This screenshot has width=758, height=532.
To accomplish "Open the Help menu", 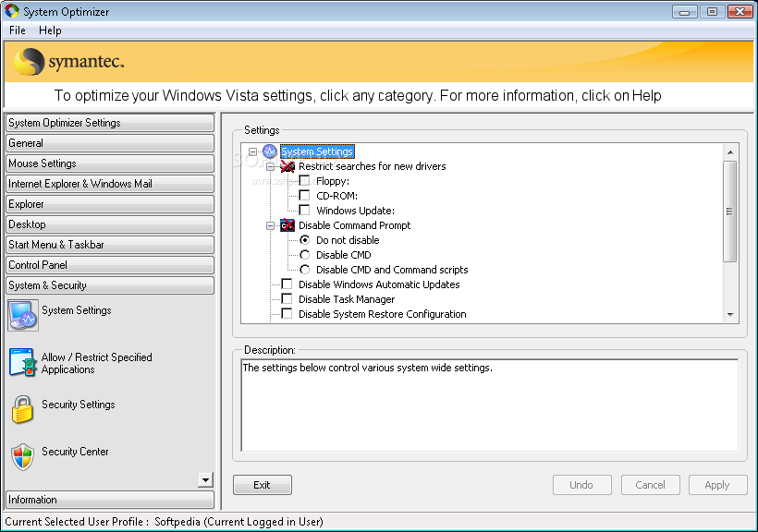I will pyautogui.click(x=50, y=30).
